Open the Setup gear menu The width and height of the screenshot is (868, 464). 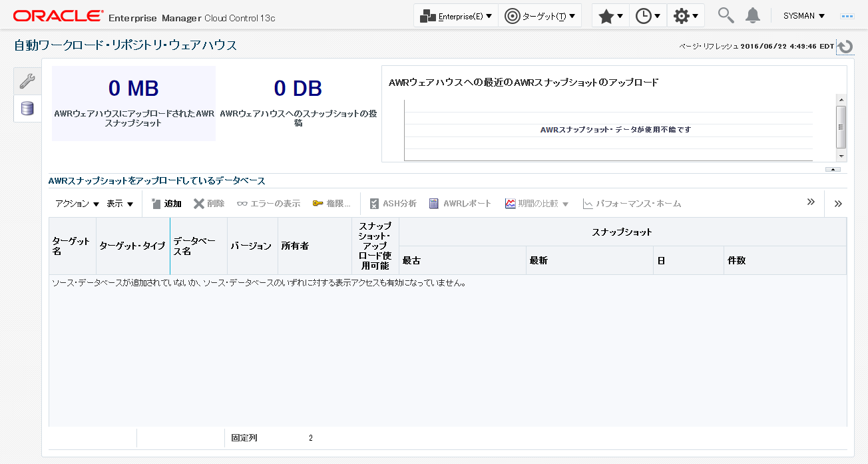685,16
